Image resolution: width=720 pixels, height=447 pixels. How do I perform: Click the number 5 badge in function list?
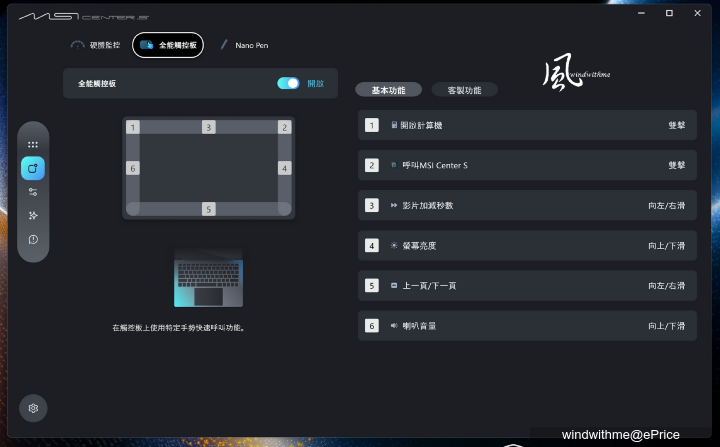tap(372, 286)
